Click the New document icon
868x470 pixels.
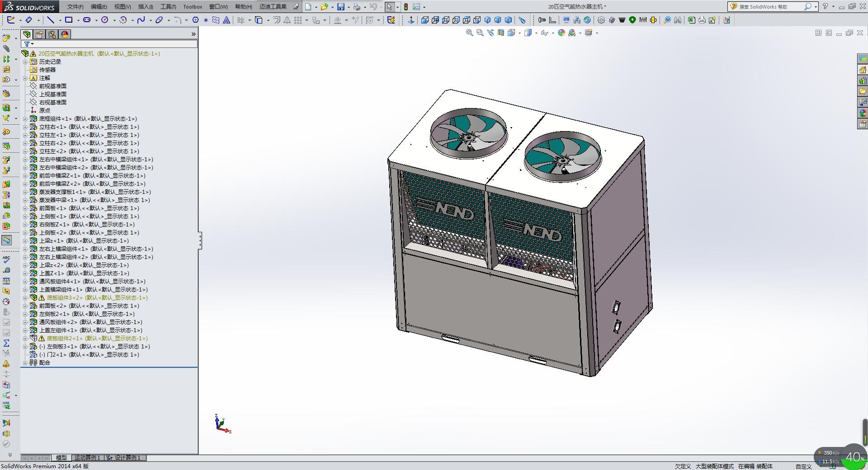(308, 7)
